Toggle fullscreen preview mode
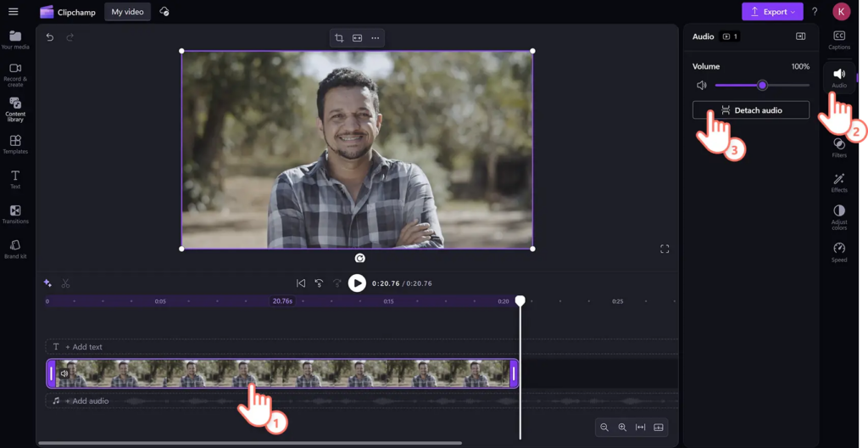The image size is (868, 448). click(x=665, y=249)
